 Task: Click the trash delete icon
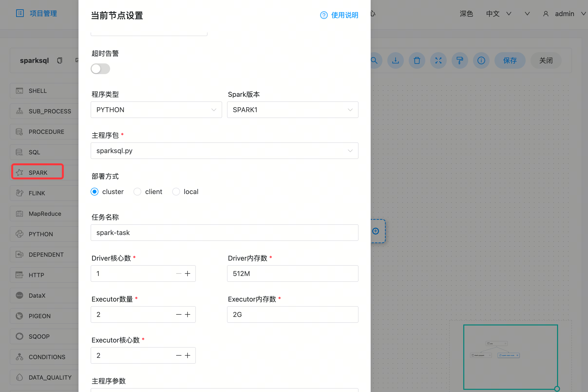pyautogui.click(x=417, y=60)
